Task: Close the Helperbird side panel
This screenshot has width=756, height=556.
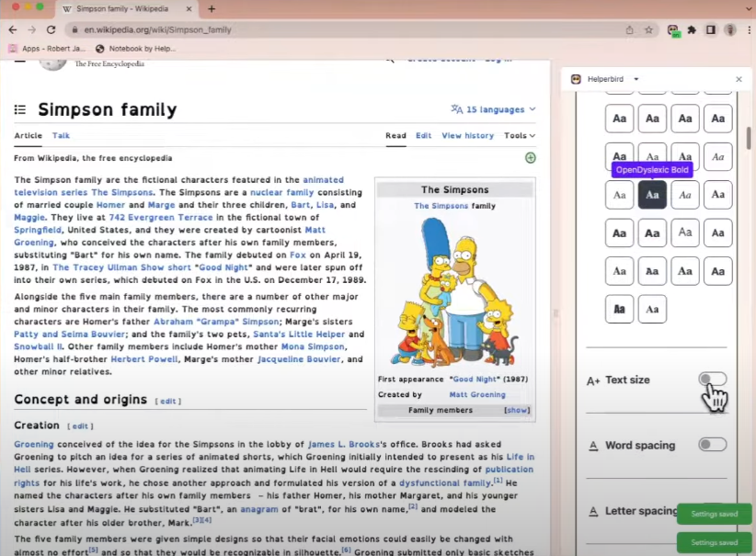Action: pos(739,79)
